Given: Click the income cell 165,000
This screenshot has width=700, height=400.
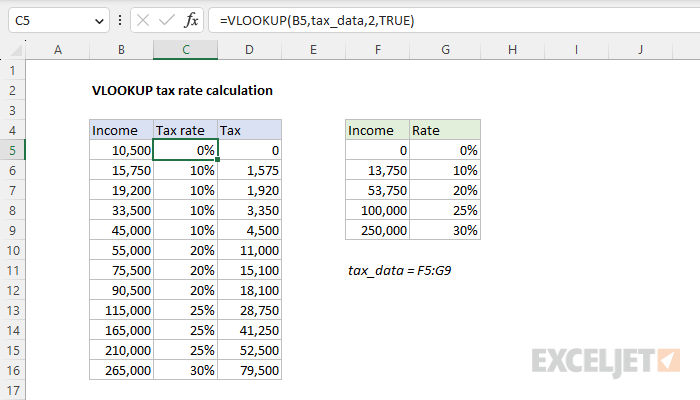Looking at the screenshot, I should point(121,330).
